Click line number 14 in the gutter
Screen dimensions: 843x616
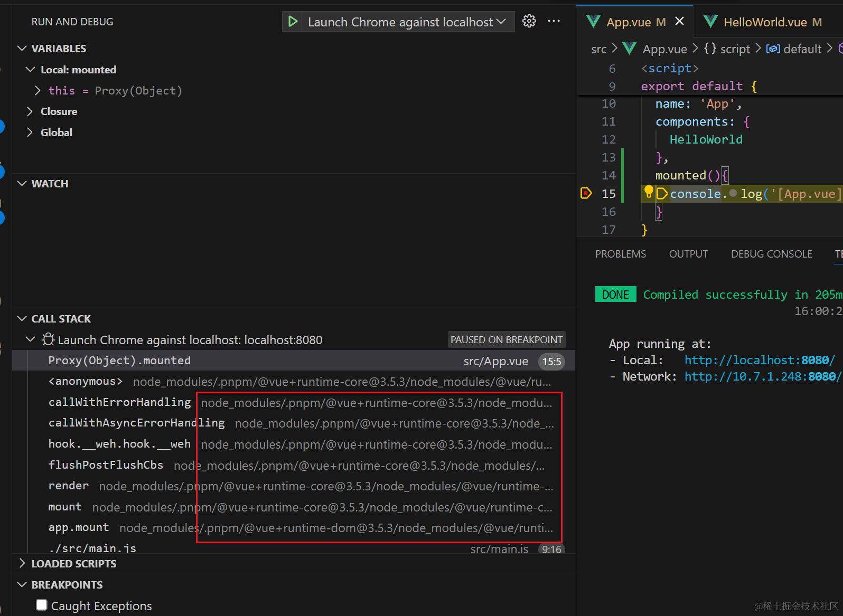tap(608, 175)
